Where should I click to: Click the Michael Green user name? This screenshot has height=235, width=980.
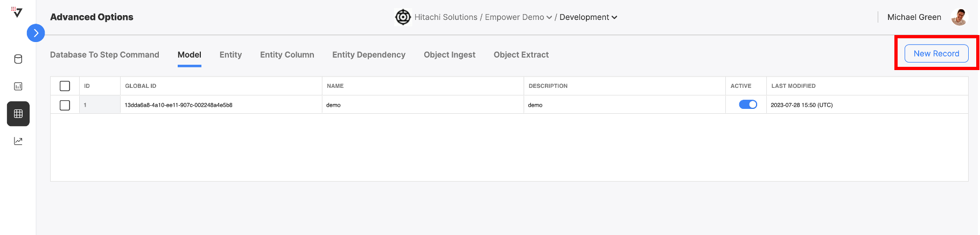click(x=914, y=17)
